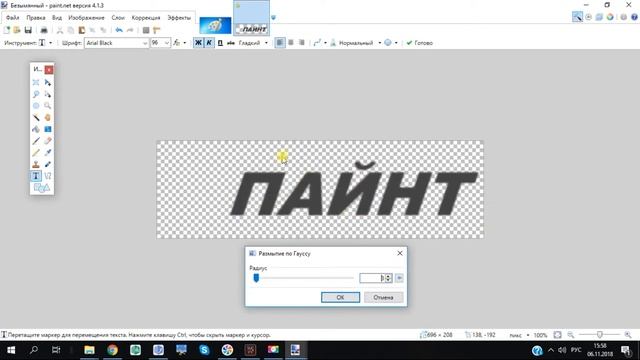Image resolution: width=640 pixels, height=360 pixels.
Task: Click the Готово finish button
Action: pyautogui.click(x=420, y=43)
